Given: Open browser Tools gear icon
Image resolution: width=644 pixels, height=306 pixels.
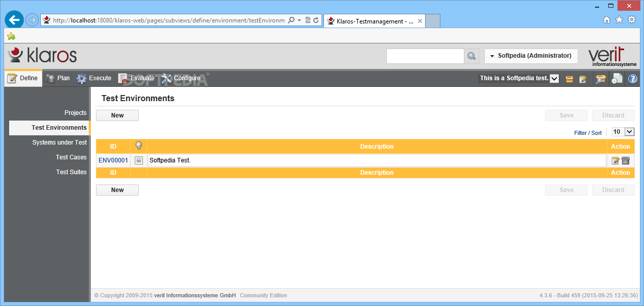Looking at the screenshot, I should [632, 20].
